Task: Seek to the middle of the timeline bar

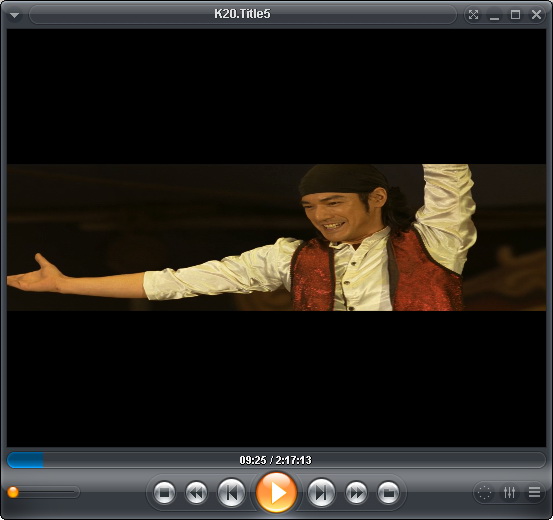Action: [x=276, y=460]
